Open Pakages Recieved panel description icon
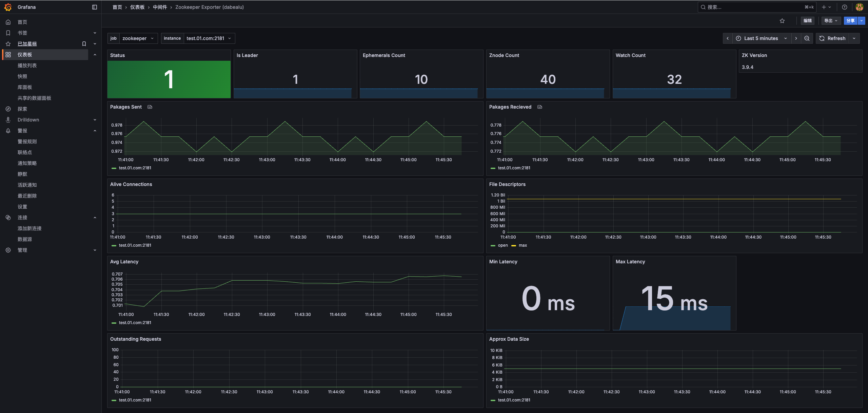This screenshot has height=413, width=868. pos(540,107)
